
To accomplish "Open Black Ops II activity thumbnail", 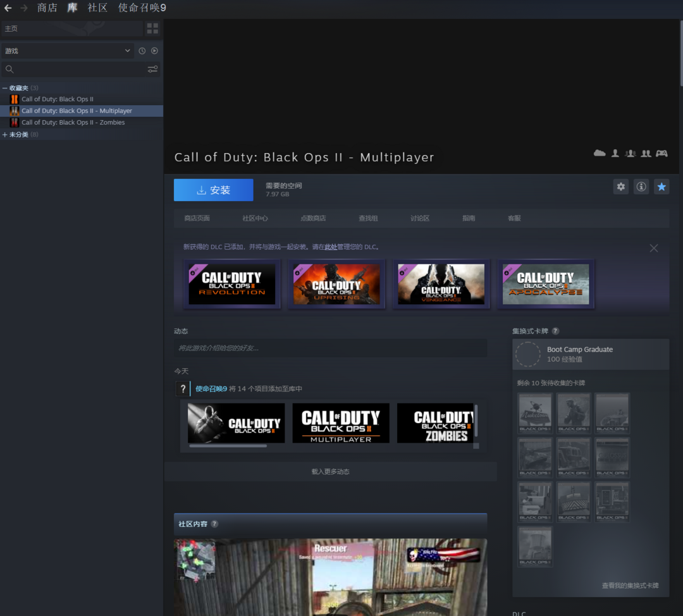I will (236, 423).
